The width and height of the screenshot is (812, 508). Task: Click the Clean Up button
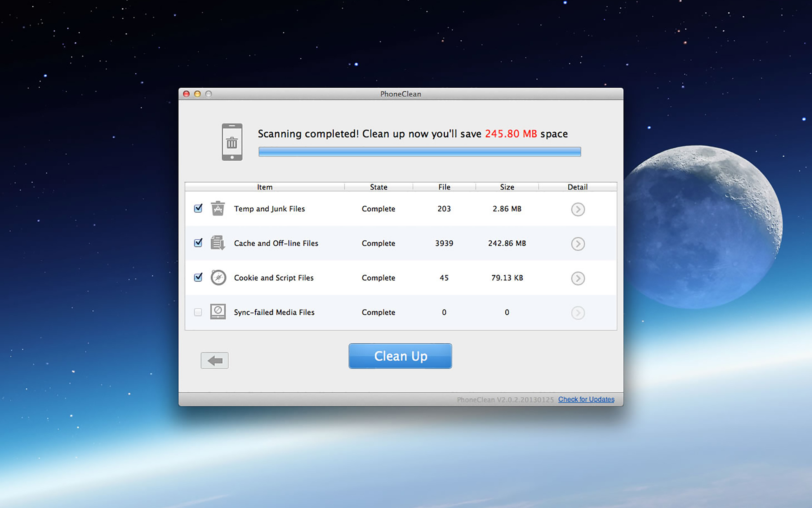coord(400,356)
